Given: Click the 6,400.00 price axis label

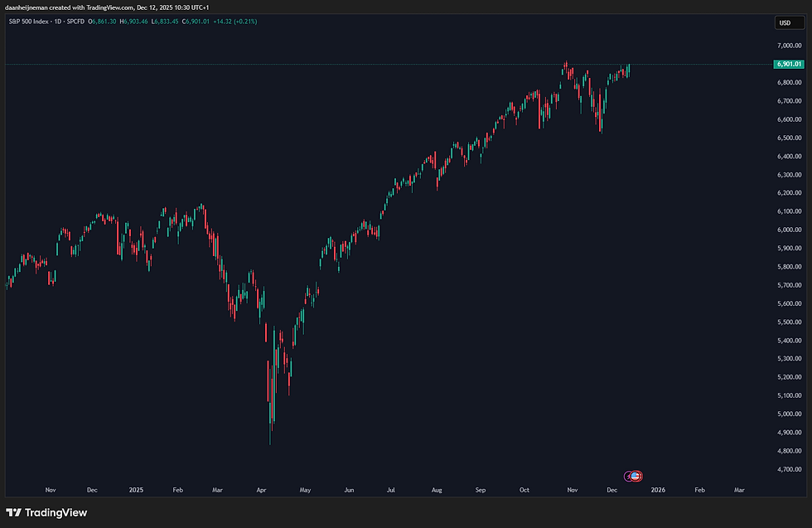Looking at the screenshot, I should point(789,156).
